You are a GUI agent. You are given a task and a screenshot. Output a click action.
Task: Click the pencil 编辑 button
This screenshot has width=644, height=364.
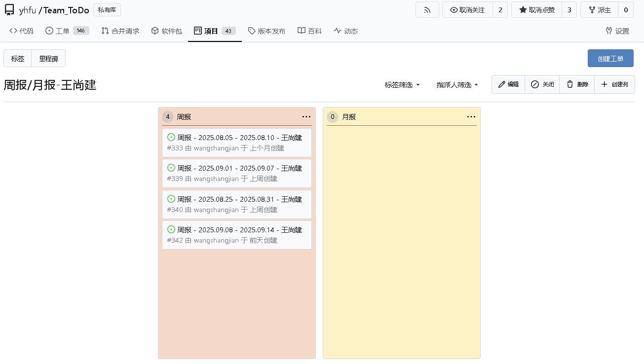508,84
